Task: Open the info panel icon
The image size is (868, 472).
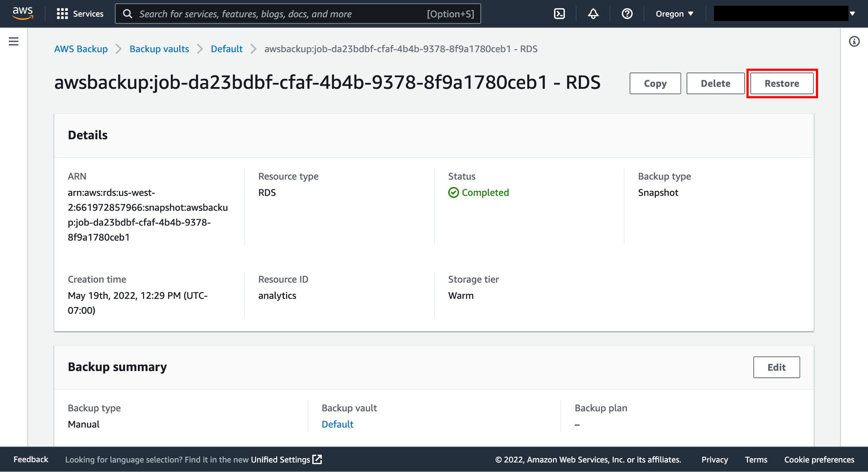Action: (x=854, y=42)
